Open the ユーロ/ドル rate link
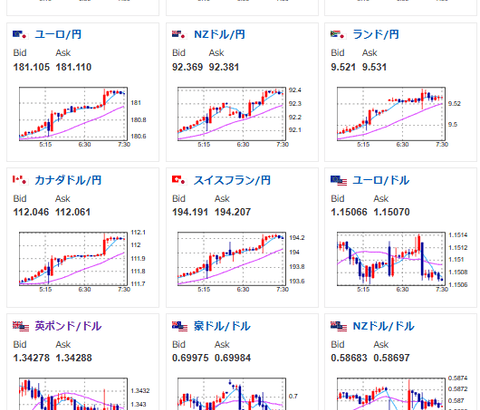 tap(381, 180)
